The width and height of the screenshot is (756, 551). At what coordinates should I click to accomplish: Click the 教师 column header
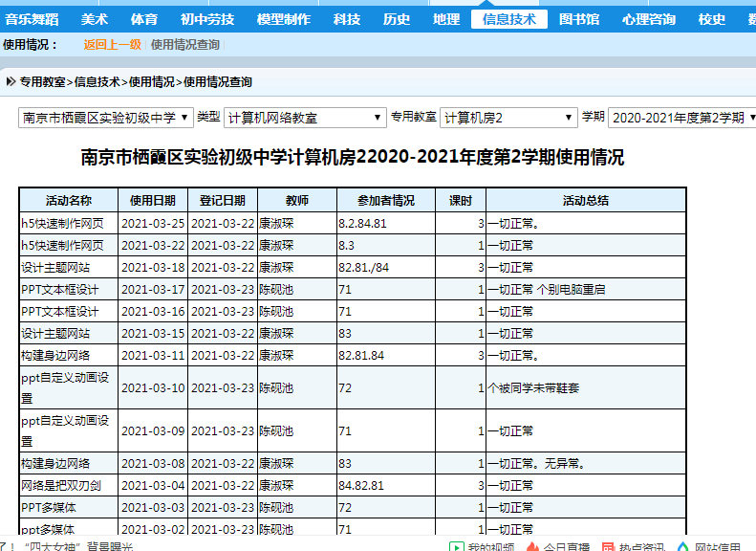pyautogui.click(x=297, y=200)
